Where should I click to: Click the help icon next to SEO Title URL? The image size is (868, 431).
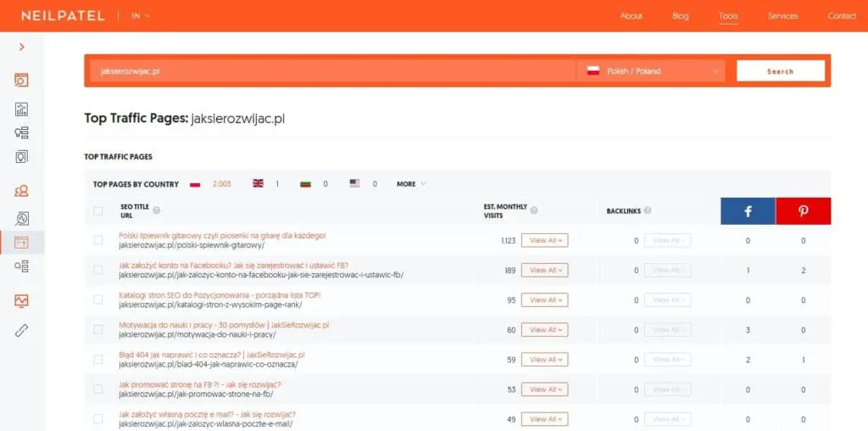157,210
